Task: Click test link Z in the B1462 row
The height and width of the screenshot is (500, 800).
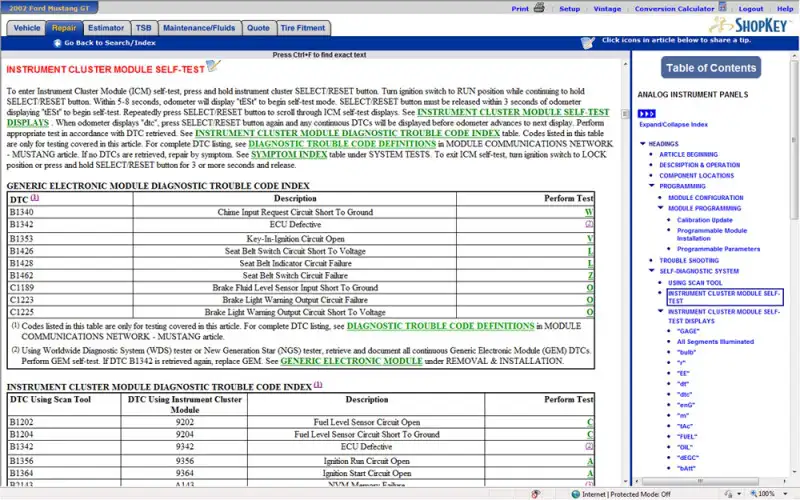Action: (590, 276)
